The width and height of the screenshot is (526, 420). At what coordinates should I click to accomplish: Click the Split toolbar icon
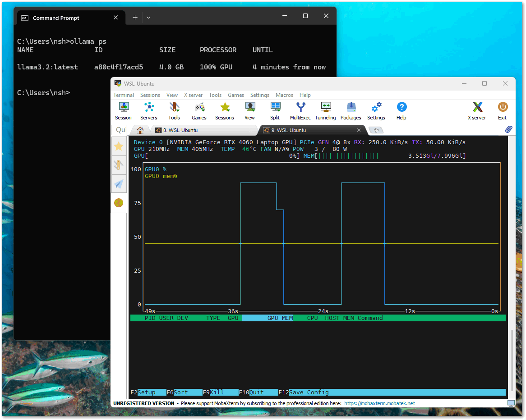(275, 111)
